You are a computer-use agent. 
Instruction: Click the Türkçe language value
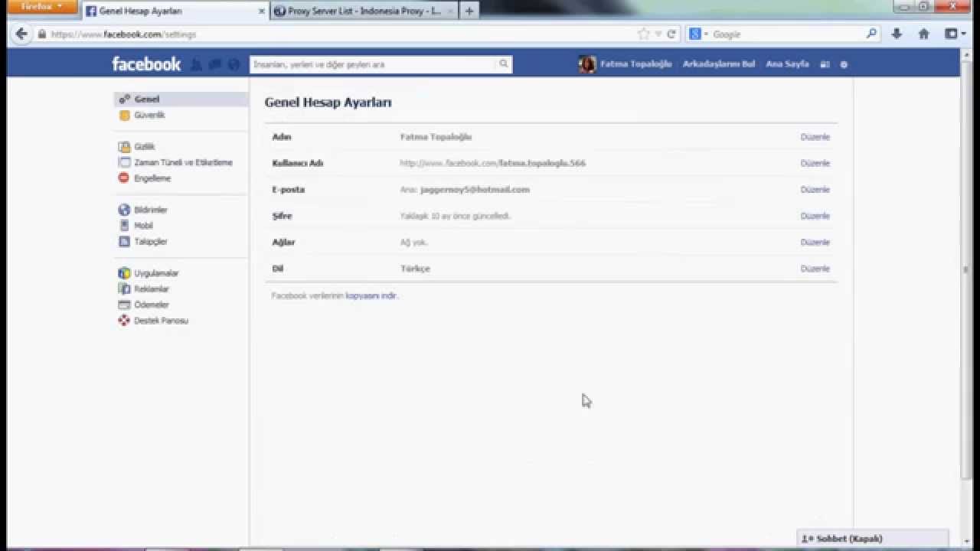(x=415, y=269)
